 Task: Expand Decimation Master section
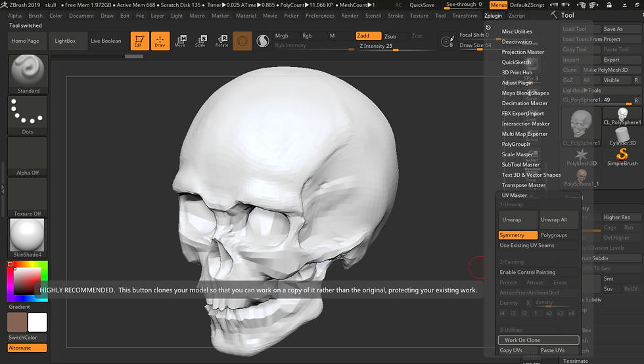click(x=524, y=103)
